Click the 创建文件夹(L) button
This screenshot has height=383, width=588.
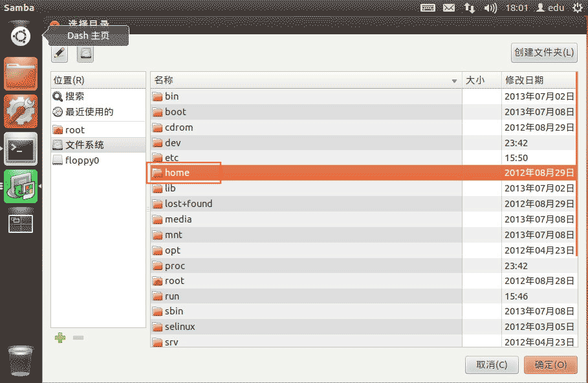click(x=544, y=52)
